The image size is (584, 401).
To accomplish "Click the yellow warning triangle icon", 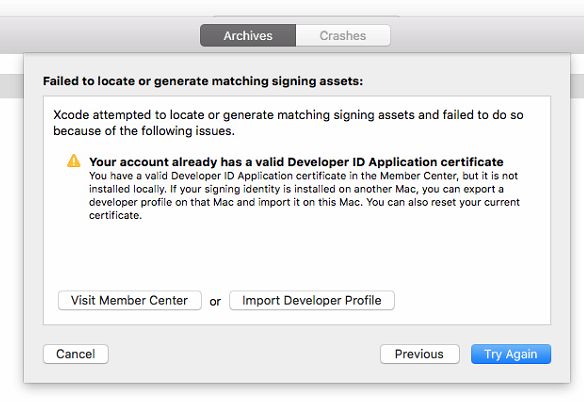I will pos(74,161).
